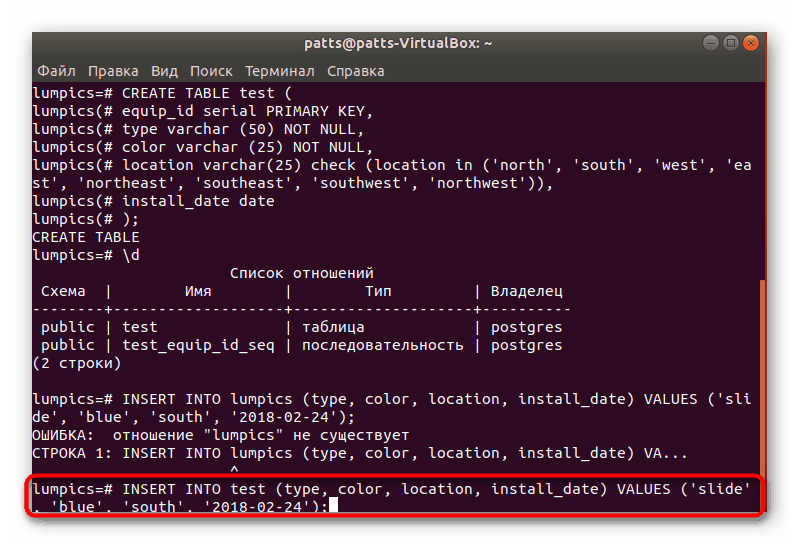Open the Поиск menu
The image size is (799, 544).
(211, 71)
